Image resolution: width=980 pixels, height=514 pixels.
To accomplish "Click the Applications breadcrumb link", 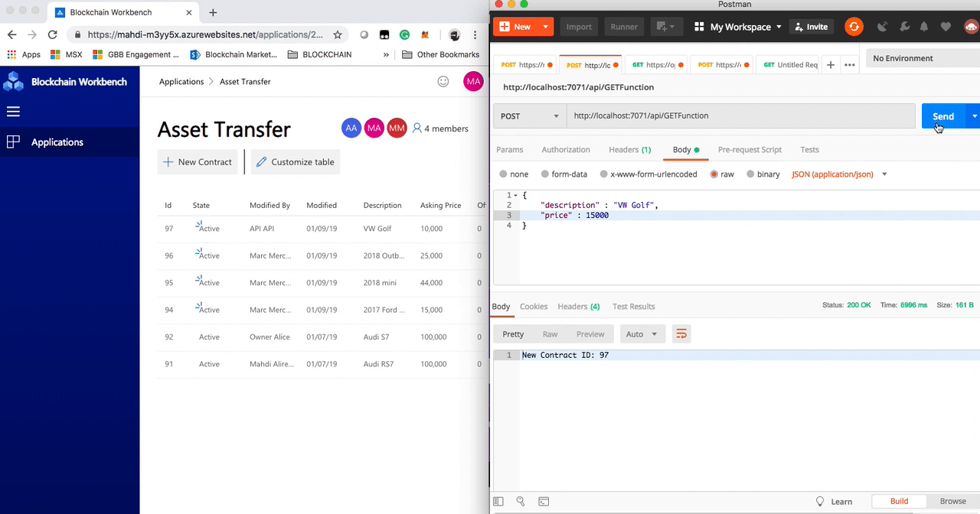I will coord(181,82).
